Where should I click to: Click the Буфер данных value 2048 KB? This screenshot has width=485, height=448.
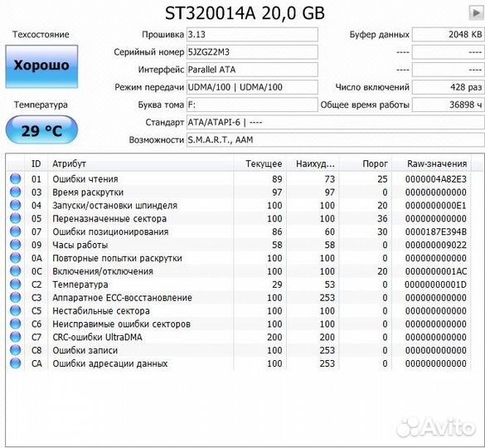coord(449,34)
